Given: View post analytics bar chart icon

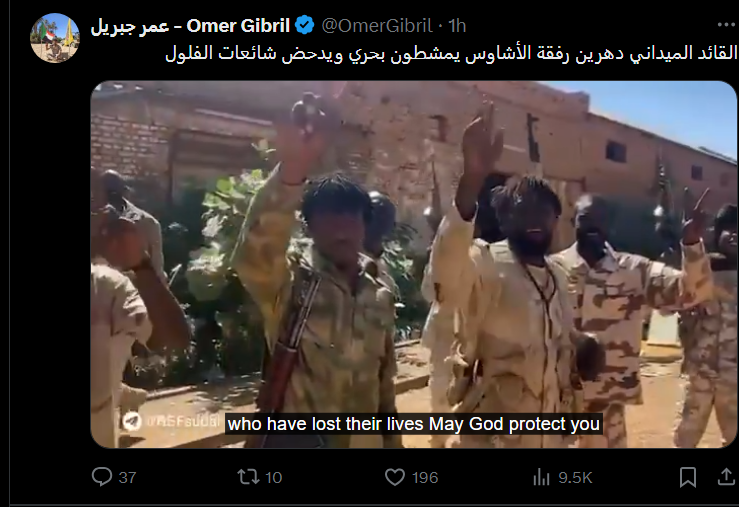Looking at the screenshot, I should pos(542,477).
